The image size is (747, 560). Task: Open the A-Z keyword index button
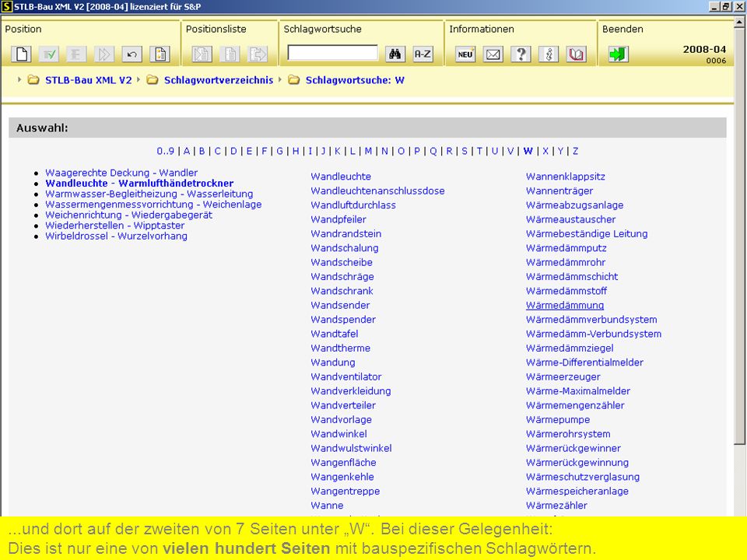coord(423,54)
